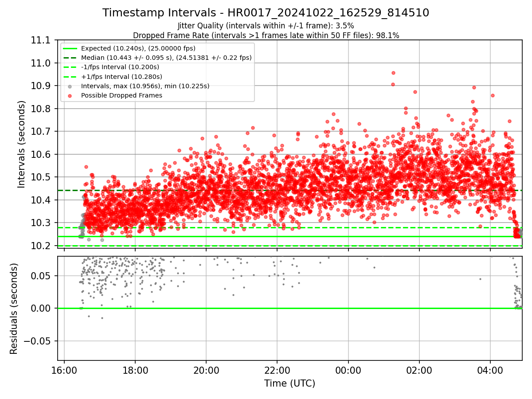Click the Residuals (seconds) y-axis label
Image resolution: width=532 pixels, height=399 pixels.
pyautogui.click(x=14, y=309)
